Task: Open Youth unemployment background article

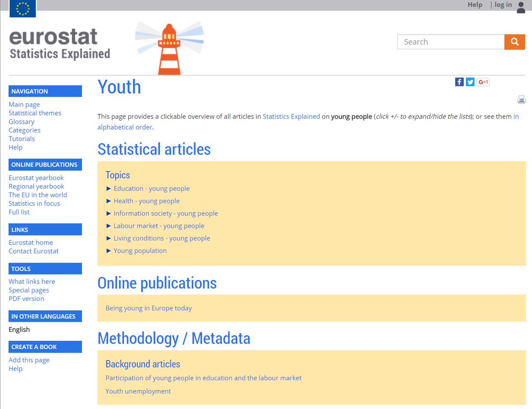Action: point(138,391)
